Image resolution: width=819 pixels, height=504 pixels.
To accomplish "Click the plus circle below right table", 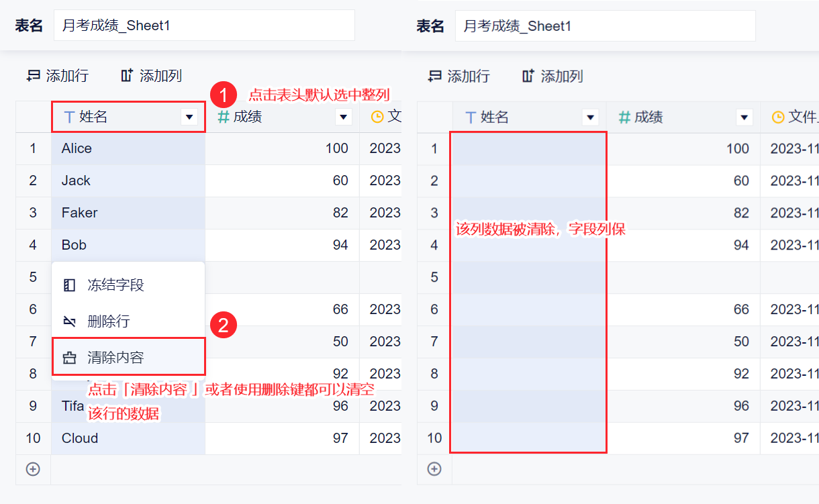I will (x=434, y=469).
